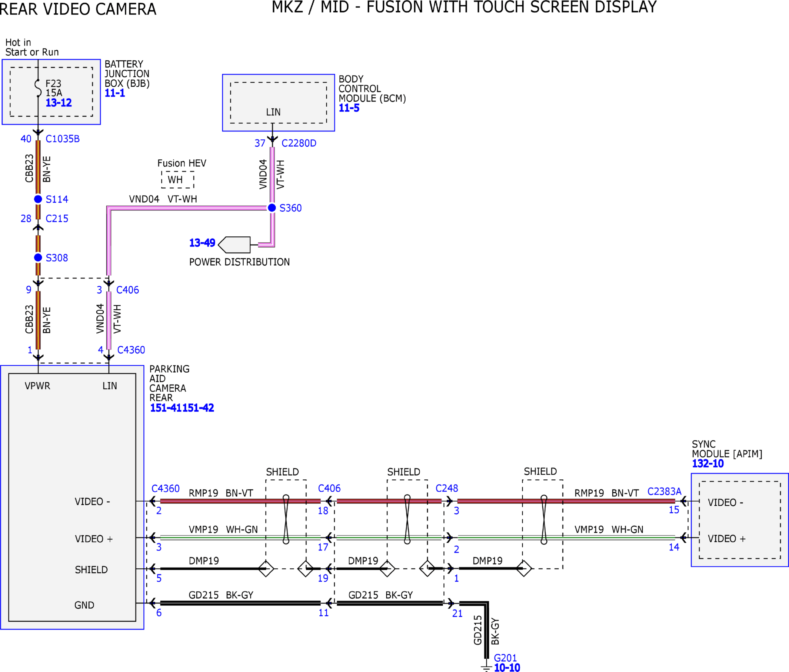Click the G201 ground label
Screen dimensions: 789x672
coord(505,658)
